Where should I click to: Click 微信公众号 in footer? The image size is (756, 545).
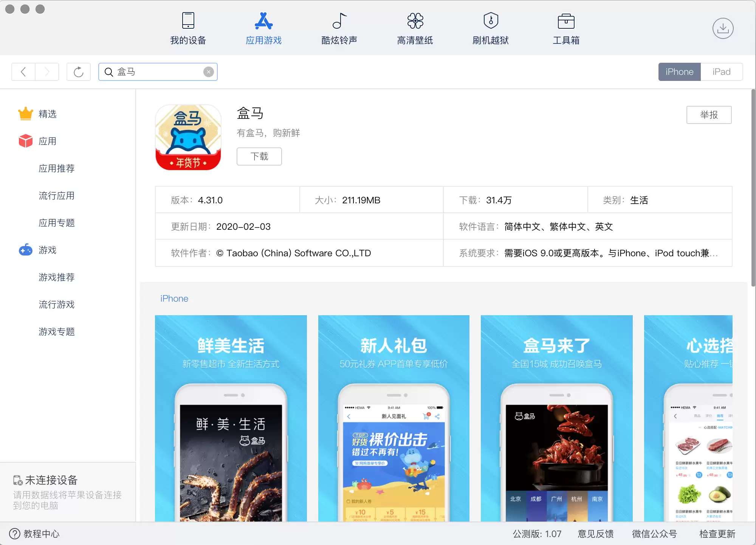point(654,534)
